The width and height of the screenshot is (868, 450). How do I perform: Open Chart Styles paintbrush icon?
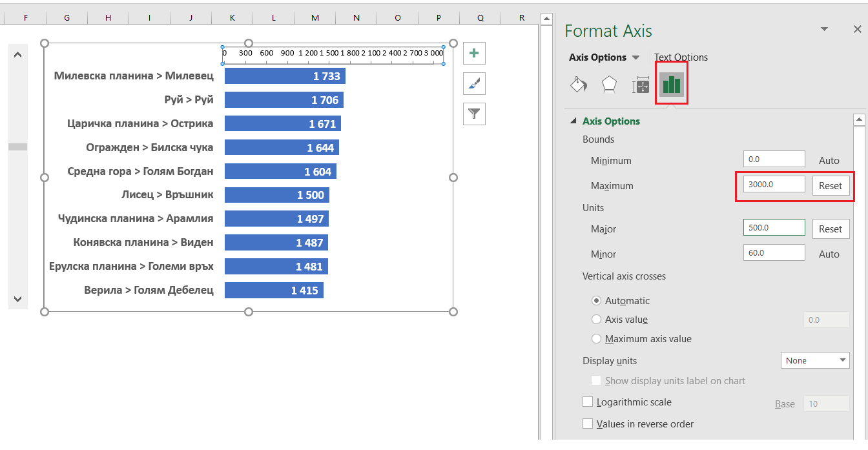click(x=474, y=83)
